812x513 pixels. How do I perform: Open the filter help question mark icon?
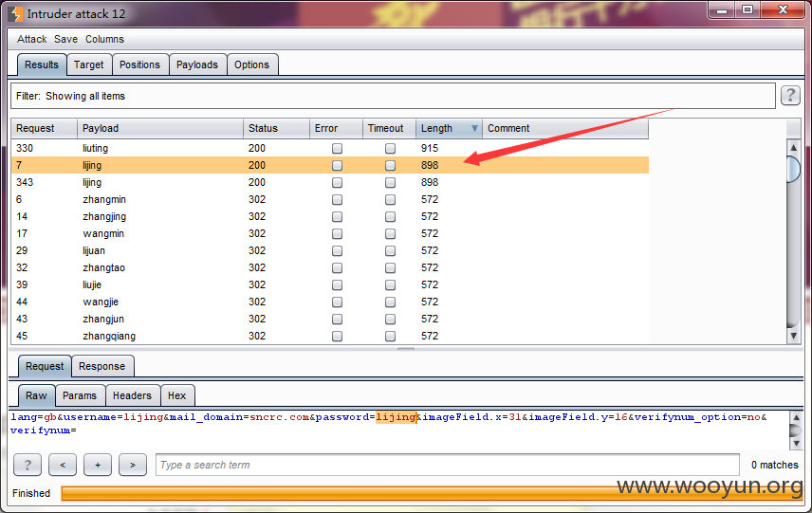[x=790, y=95]
